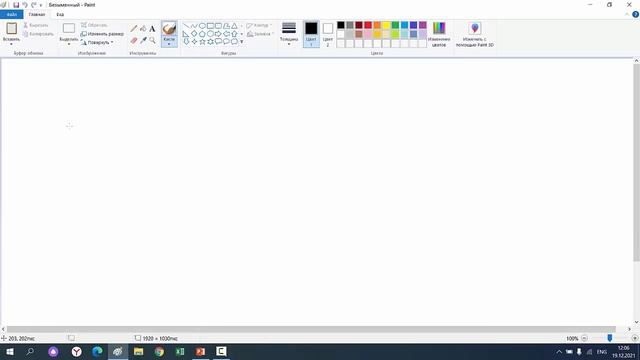Activate the Color 2 (Цвет 2) box
This screenshot has height=360, width=640.
point(328,34)
